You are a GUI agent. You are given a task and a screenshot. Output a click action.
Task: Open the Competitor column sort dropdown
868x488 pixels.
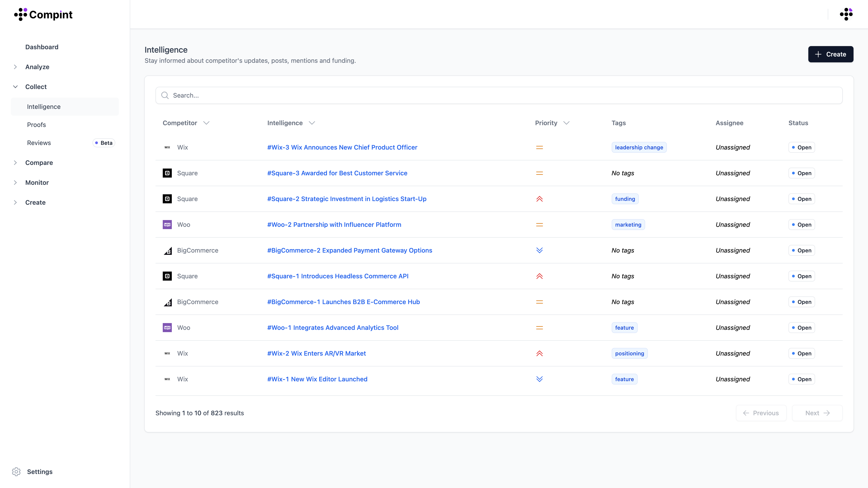[206, 123]
